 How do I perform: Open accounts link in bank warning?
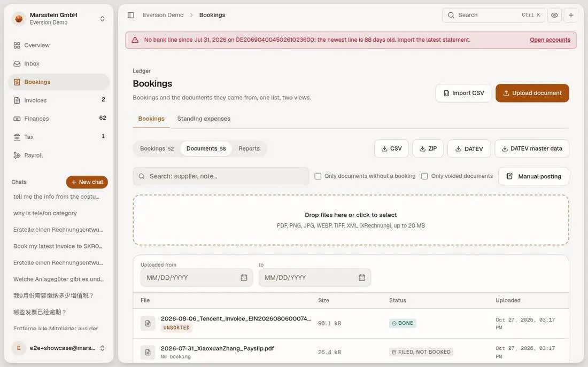(550, 40)
